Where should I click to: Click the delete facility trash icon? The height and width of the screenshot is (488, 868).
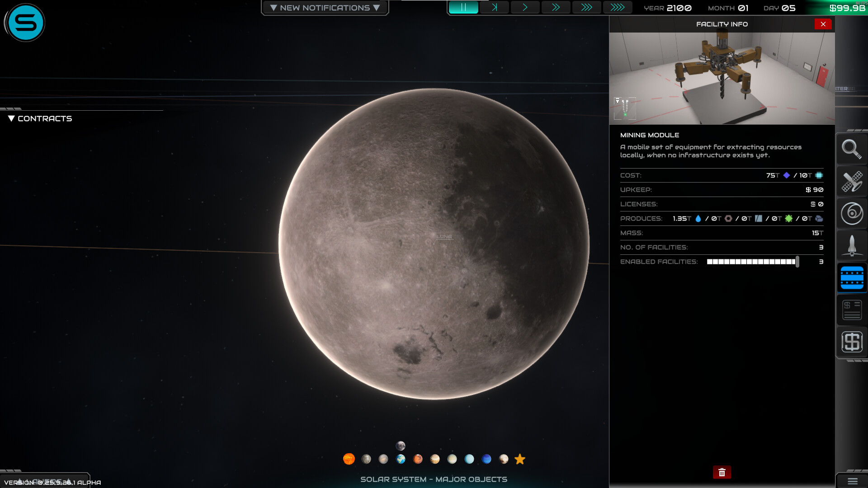pos(722,472)
